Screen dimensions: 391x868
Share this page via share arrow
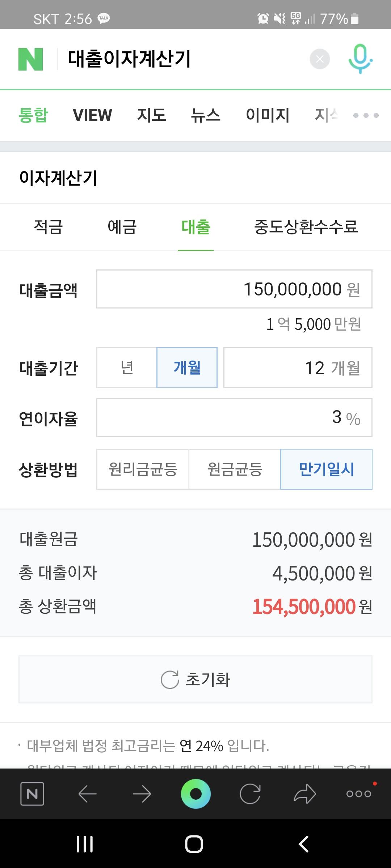[304, 794]
